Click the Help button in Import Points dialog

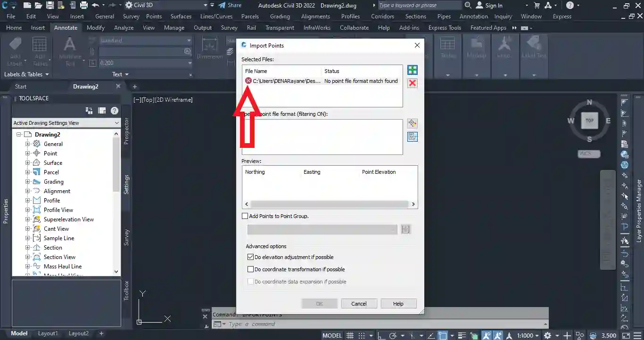(398, 304)
